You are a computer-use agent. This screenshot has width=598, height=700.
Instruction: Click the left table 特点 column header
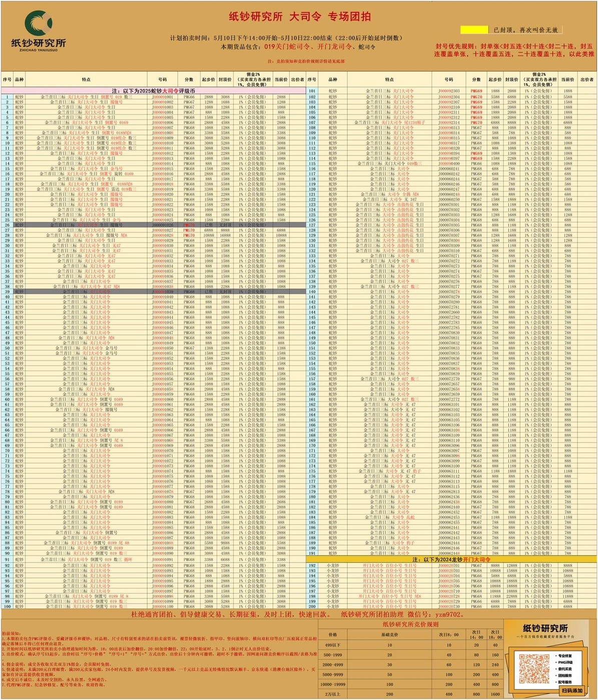coord(86,79)
